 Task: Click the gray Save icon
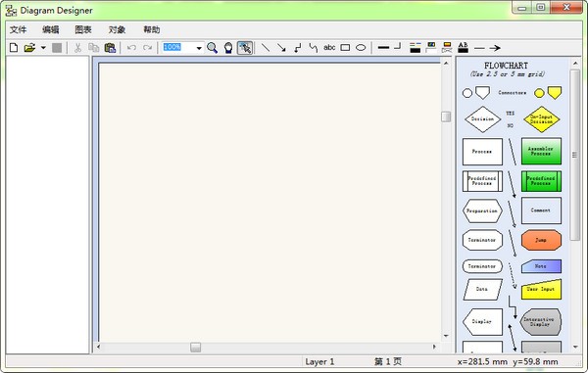57,48
